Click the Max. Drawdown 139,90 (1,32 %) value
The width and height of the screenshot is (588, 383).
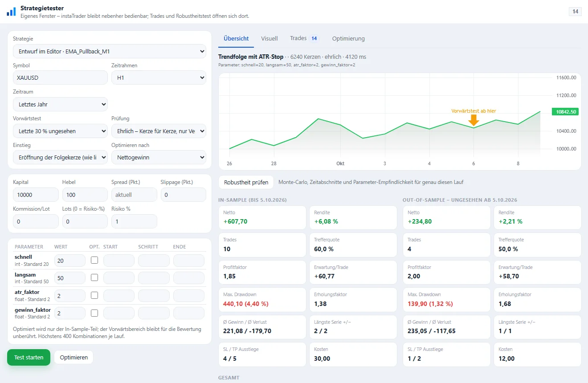[x=430, y=304]
